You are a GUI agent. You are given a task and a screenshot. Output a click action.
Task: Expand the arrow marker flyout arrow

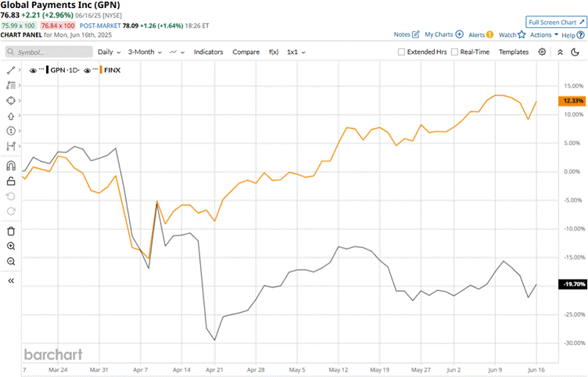(20, 116)
